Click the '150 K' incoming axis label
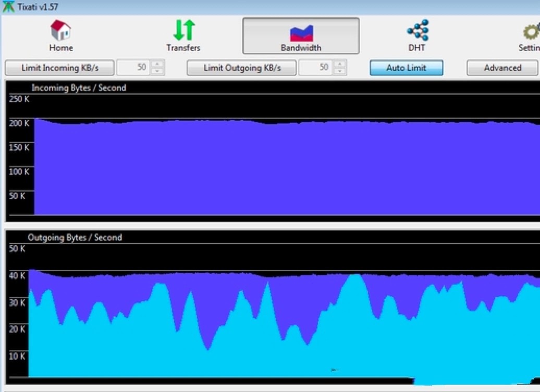 click(19, 148)
